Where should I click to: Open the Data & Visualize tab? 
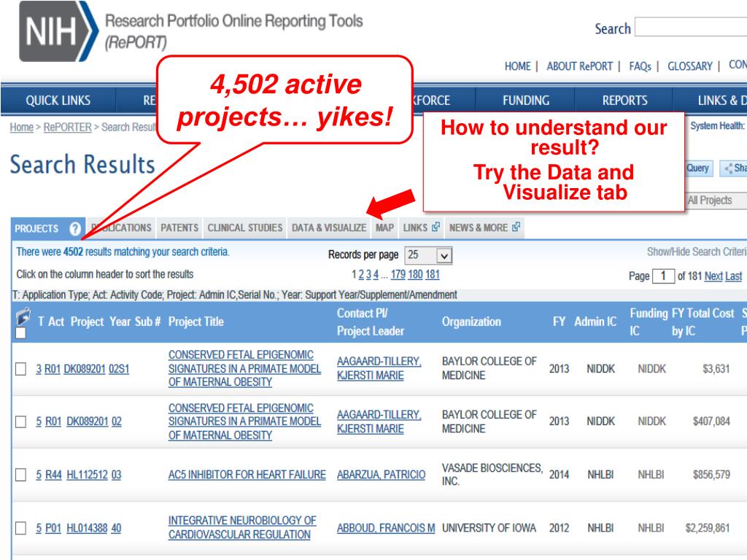(329, 228)
